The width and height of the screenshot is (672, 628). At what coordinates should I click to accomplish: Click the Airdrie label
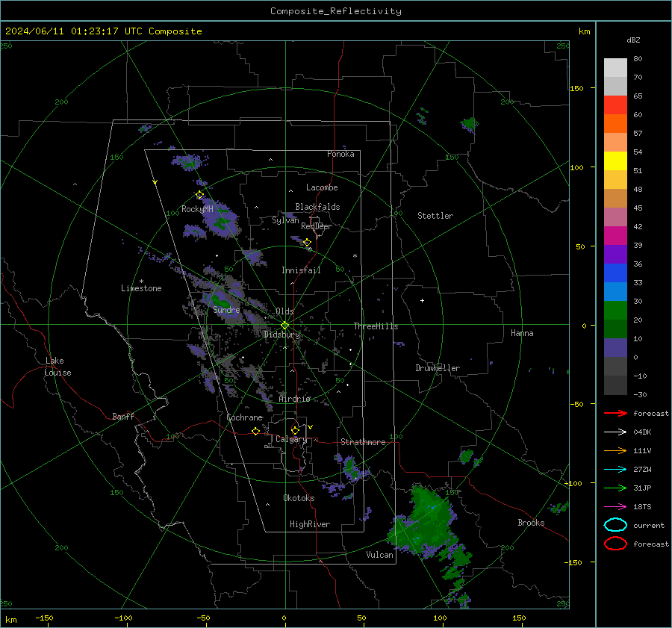[294, 399]
